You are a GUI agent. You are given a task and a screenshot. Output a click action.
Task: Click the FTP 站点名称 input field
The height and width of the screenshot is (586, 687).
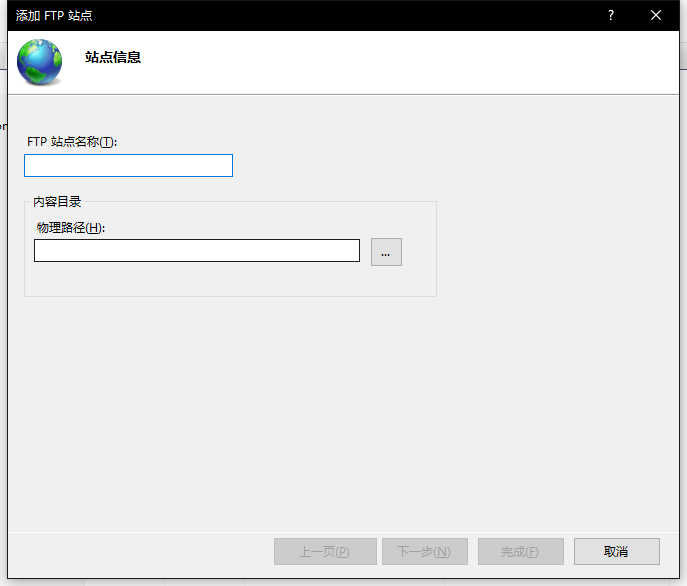click(x=128, y=166)
